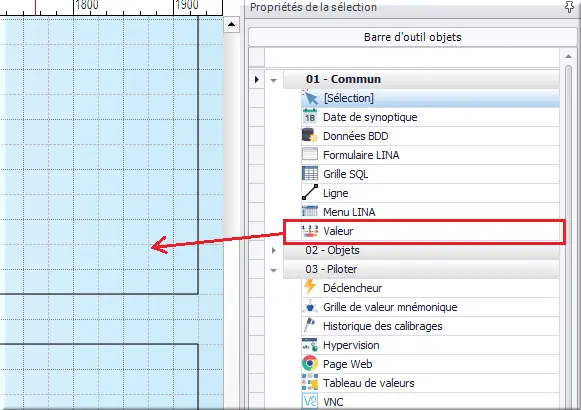Select the Grille SQL grid icon
The width and height of the screenshot is (581, 410).
(x=310, y=174)
